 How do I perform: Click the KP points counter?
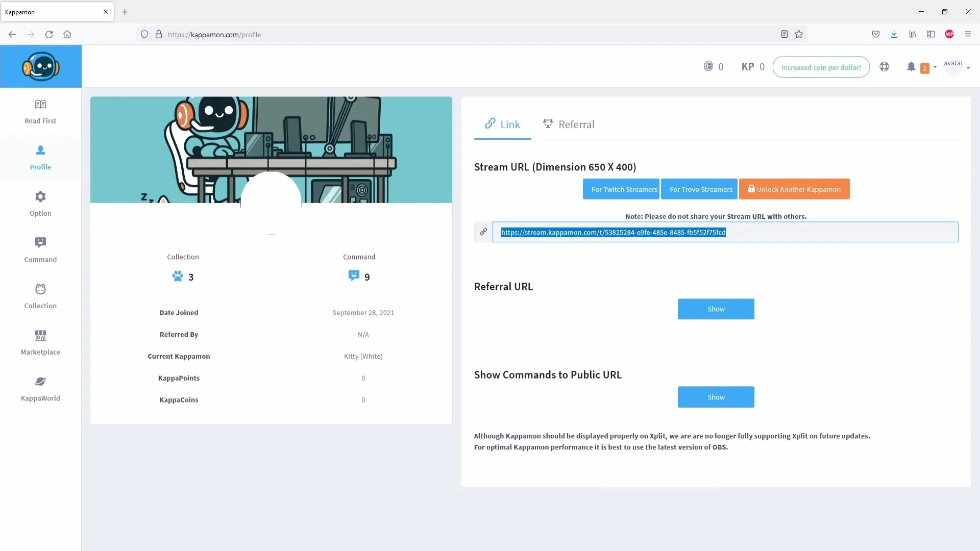point(753,67)
